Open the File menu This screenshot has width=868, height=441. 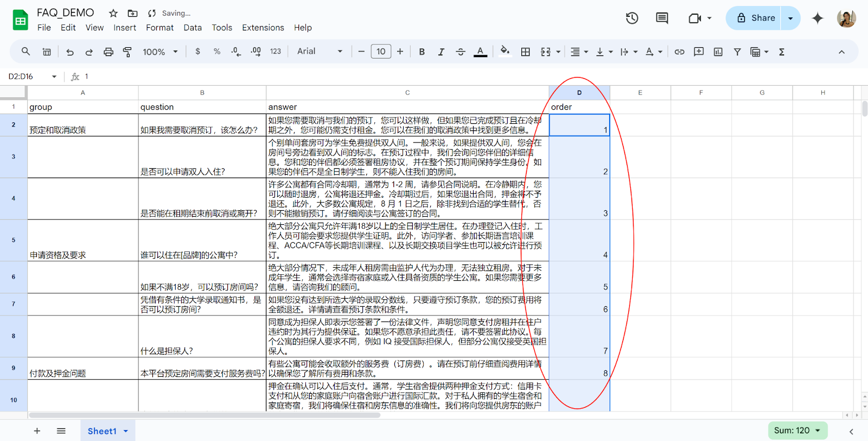pos(44,28)
